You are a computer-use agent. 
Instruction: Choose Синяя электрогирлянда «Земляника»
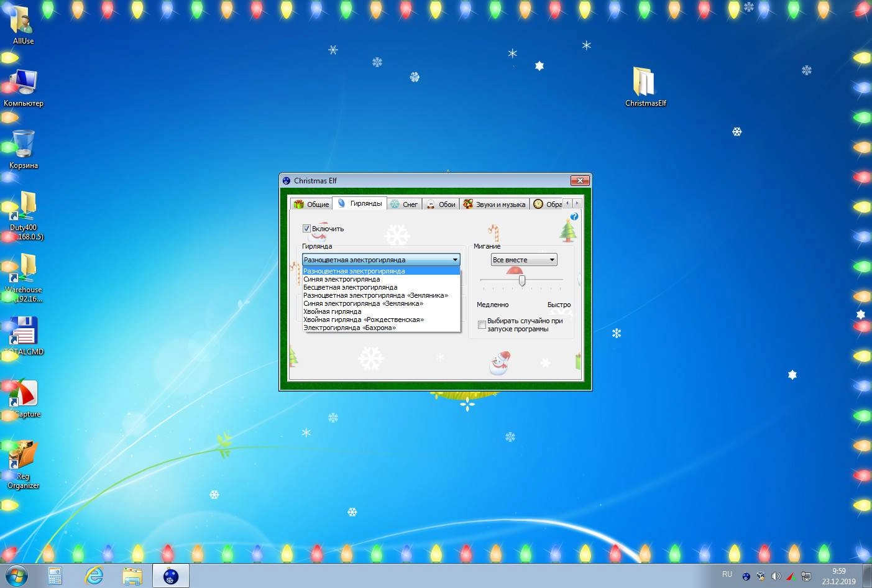[x=381, y=303]
